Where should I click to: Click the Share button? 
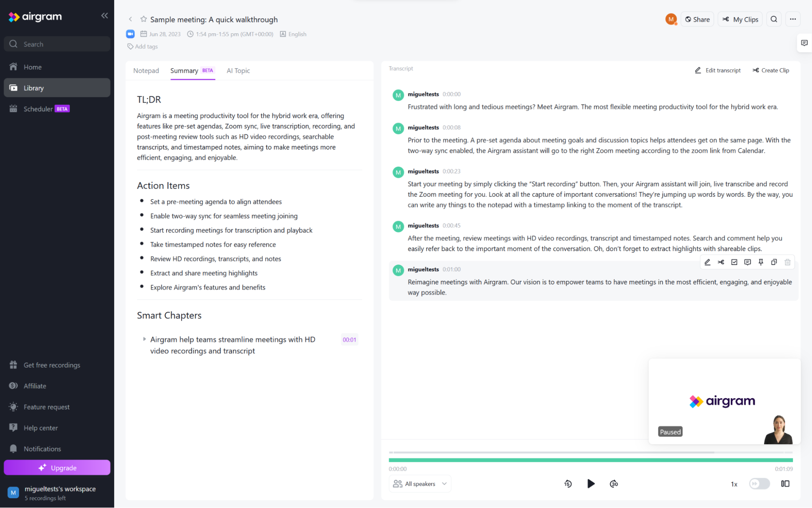click(x=697, y=19)
